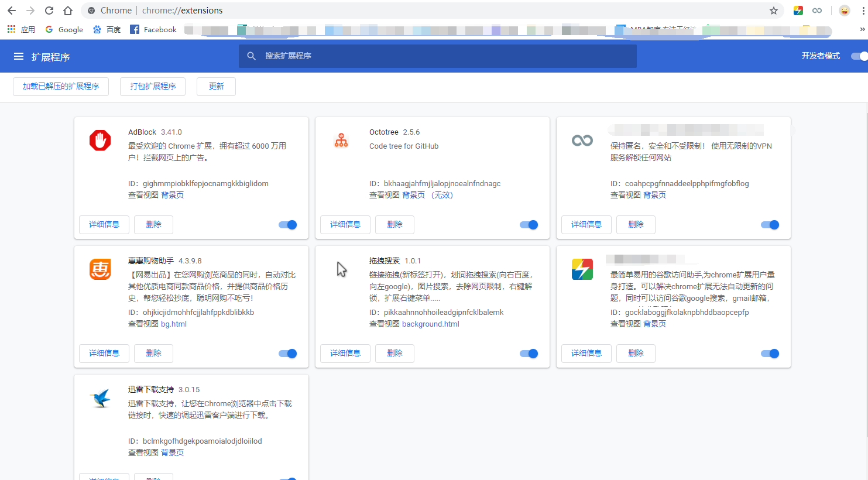This screenshot has height=480, width=868.
Task: Open the hamburger menu beside 扩展程序
Action: [19, 56]
